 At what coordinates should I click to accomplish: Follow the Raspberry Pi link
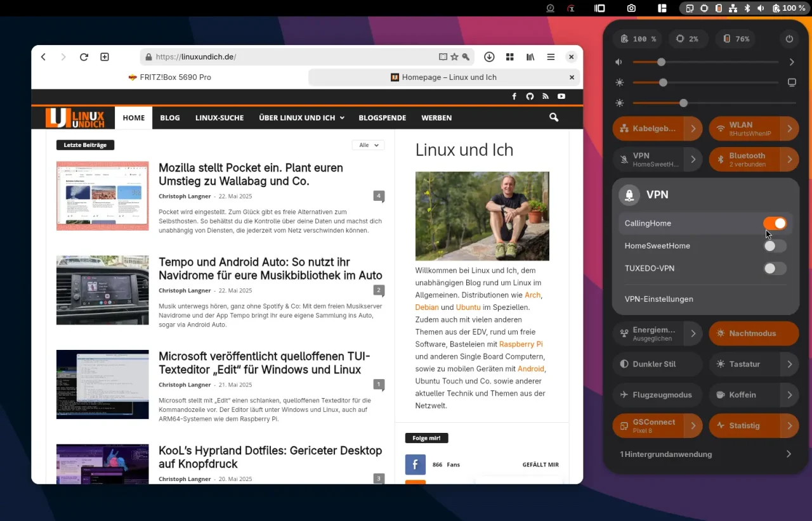click(521, 344)
